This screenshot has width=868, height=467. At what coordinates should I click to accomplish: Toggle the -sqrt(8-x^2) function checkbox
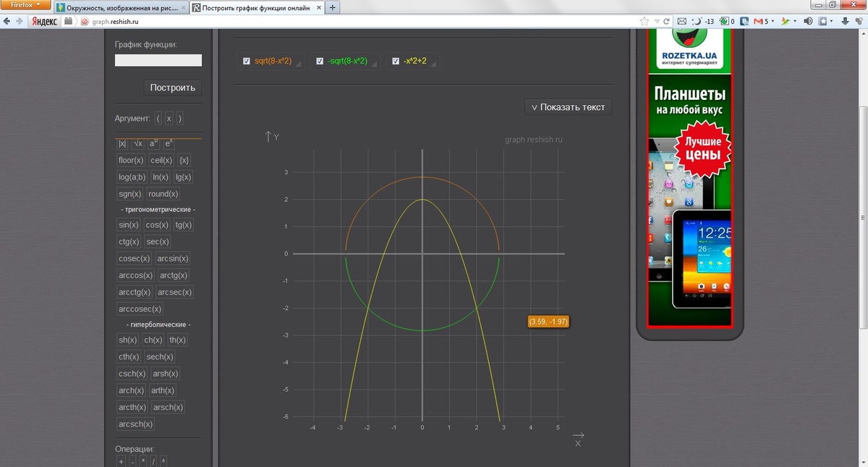pos(320,61)
